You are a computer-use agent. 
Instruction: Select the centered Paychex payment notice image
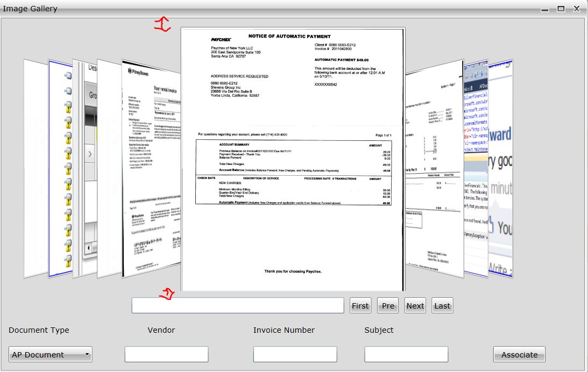[x=293, y=159]
